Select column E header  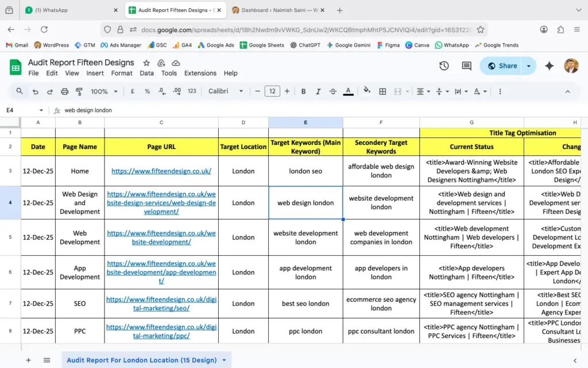click(x=305, y=122)
